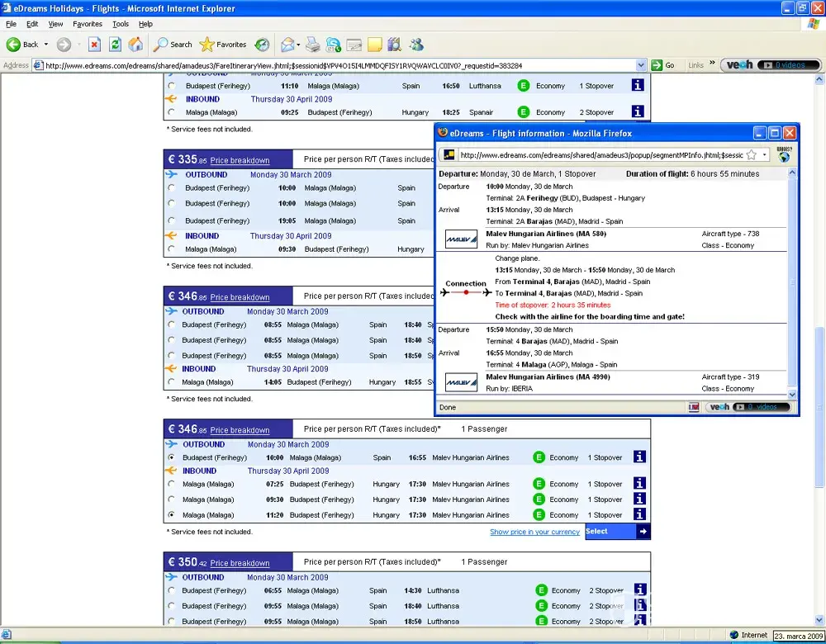Open the History toolbar icon
This screenshot has height=644, width=826.
tap(262, 44)
